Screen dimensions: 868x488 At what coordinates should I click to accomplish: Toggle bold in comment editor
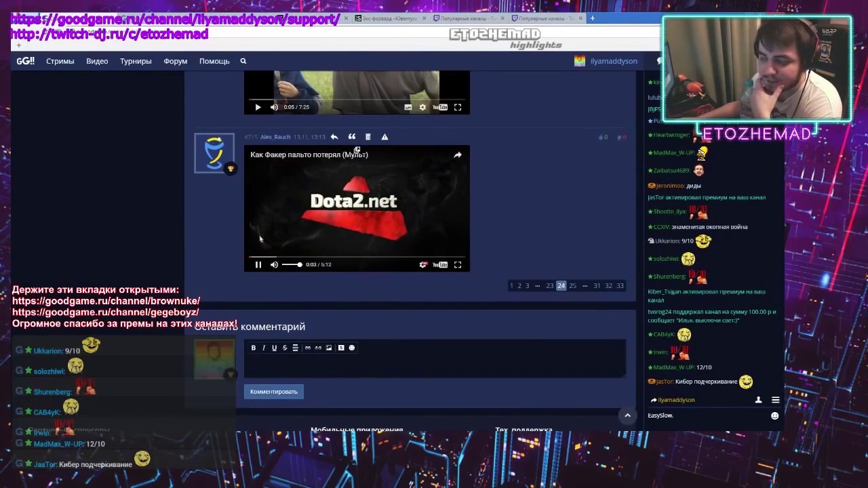254,348
